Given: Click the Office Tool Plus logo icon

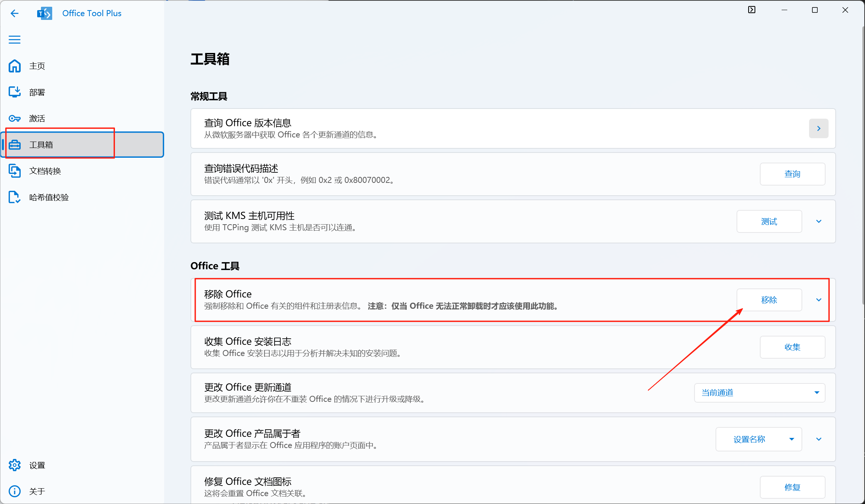Looking at the screenshot, I should (x=45, y=14).
